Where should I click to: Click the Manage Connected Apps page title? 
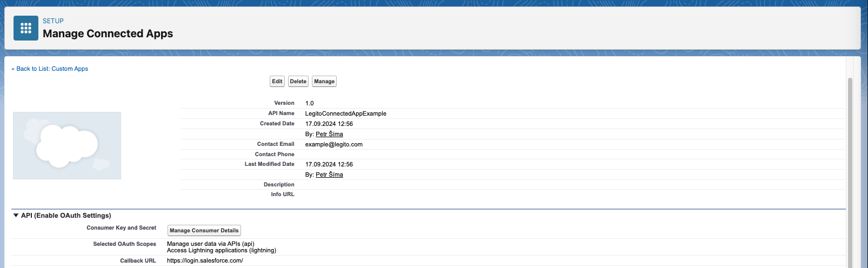click(108, 33)
